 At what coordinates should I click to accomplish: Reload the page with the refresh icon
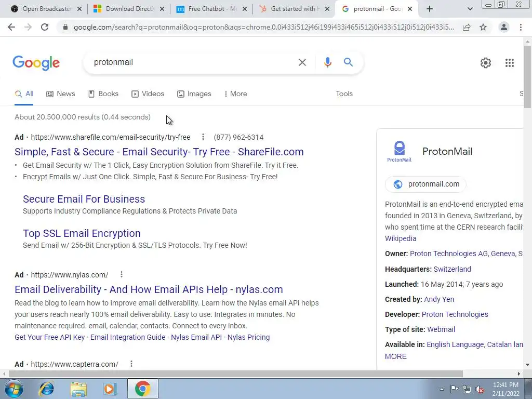point(45,27)
